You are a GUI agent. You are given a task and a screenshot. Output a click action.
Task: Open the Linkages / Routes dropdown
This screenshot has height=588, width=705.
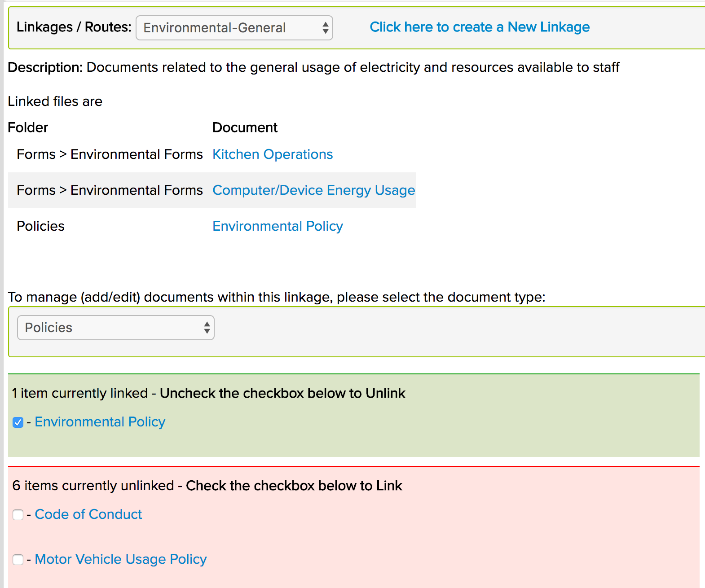pos(234,28)
